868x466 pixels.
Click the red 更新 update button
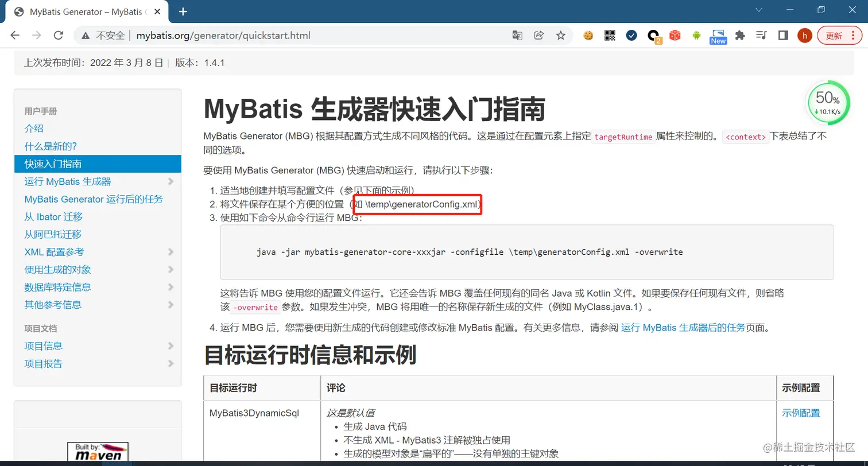(x=834, y=36)
